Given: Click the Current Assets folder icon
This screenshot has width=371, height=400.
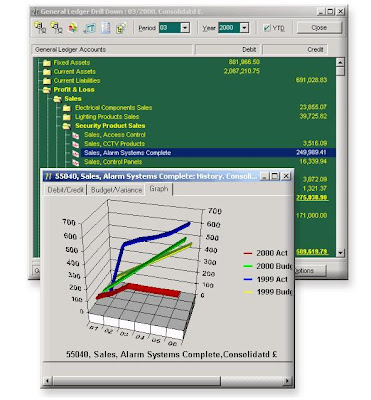Looking at the screenshot, I should (47, 72).
